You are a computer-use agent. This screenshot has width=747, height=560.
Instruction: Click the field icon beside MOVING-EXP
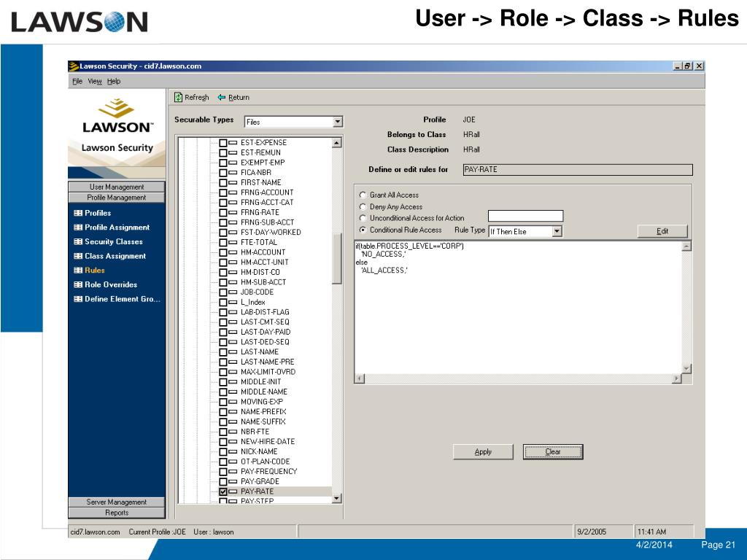click(233, 402)
